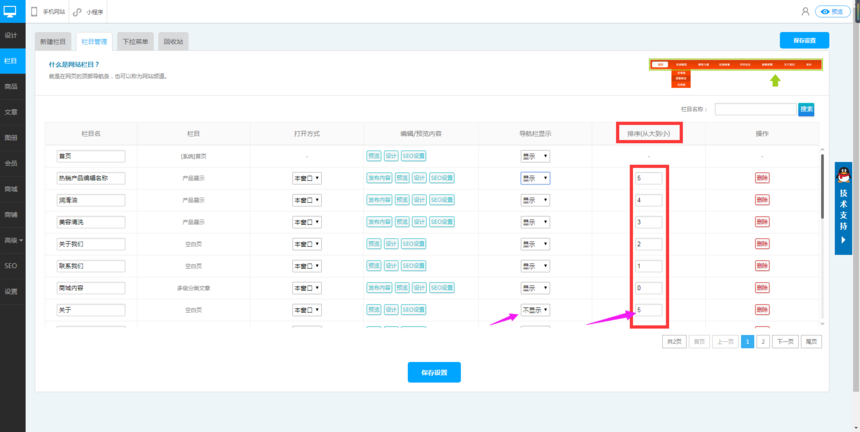Open 导航栏显示 dropdown for 润滑油 row
Viewport: 860px width, 432px height.
coord(535,200)
